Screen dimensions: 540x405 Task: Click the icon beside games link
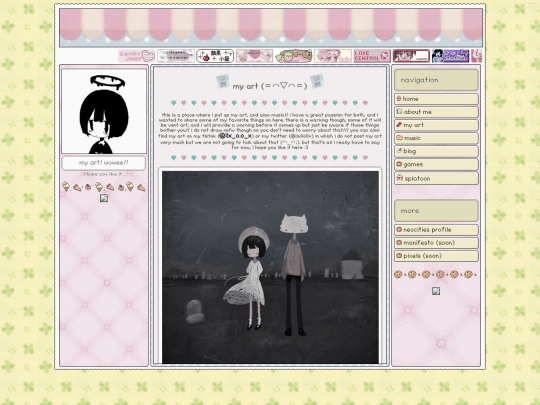(x=399, y=164)
